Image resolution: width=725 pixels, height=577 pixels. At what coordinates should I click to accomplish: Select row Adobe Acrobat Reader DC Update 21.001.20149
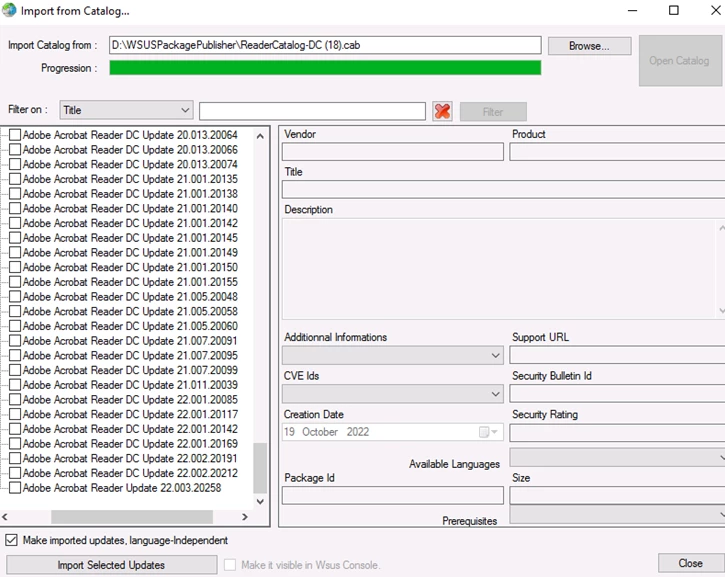point(130,252)
